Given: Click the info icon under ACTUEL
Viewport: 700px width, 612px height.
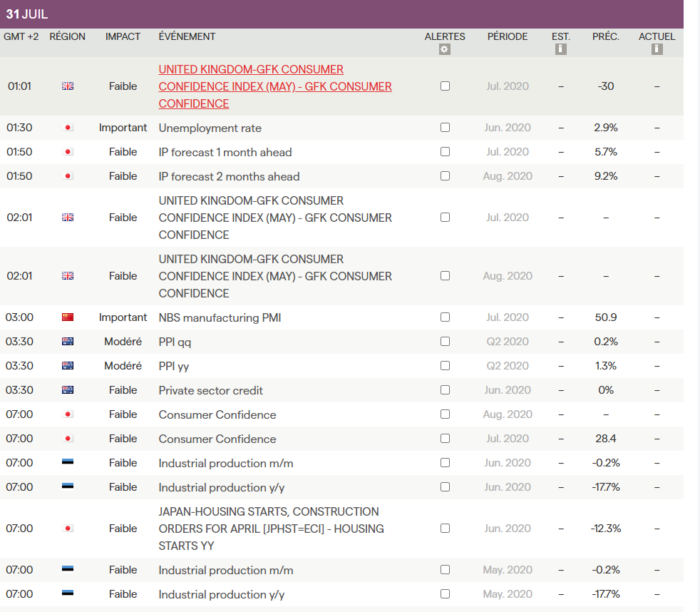Looking at the screenshot, I should pos(657,49).
